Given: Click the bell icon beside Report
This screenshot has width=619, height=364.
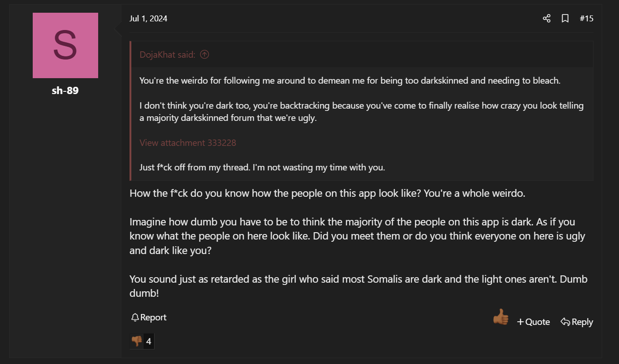Looking at the screenshot, I should [135, 318].
